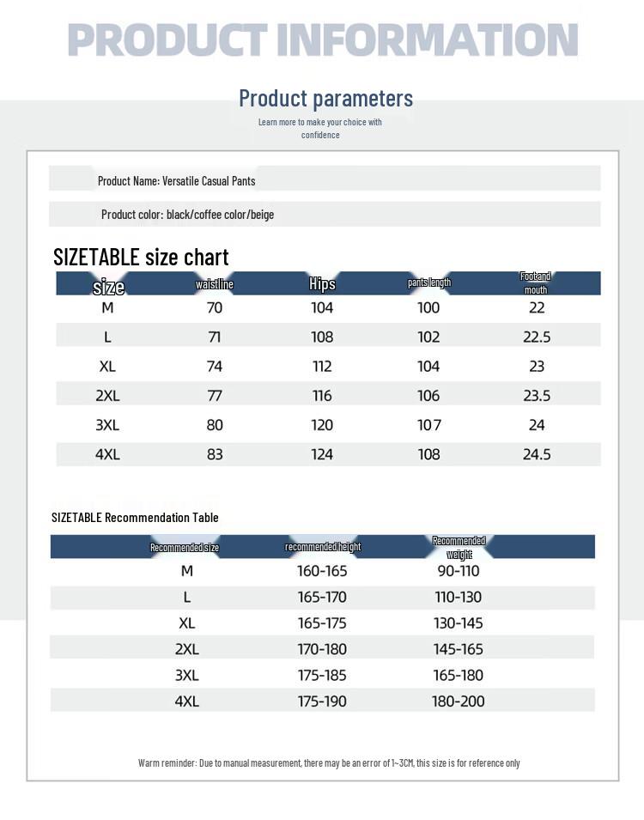Click the waistline column header
The height and width of the screenshot is (820, 644).
[x=215, y=284]
